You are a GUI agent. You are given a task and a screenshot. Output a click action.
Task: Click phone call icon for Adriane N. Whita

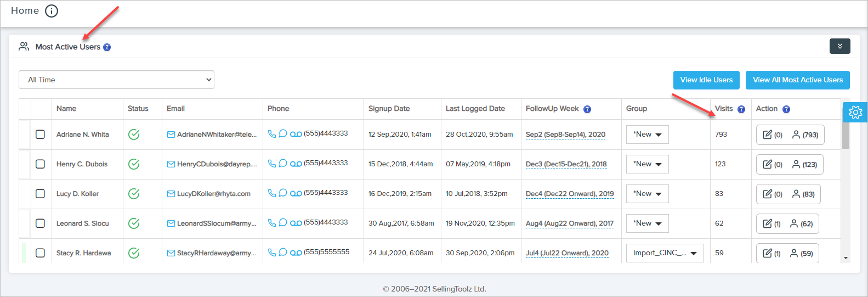tap(271, 133)
